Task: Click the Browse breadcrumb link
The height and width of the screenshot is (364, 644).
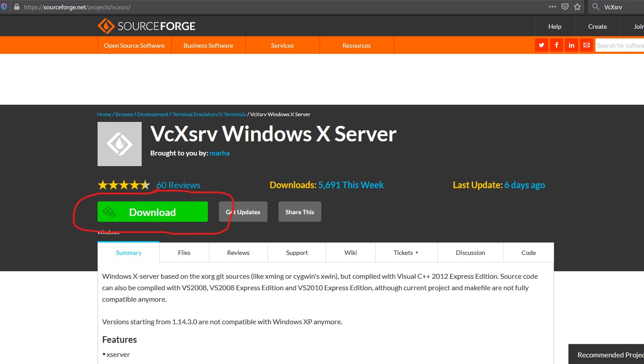Action: coord(124,114)
